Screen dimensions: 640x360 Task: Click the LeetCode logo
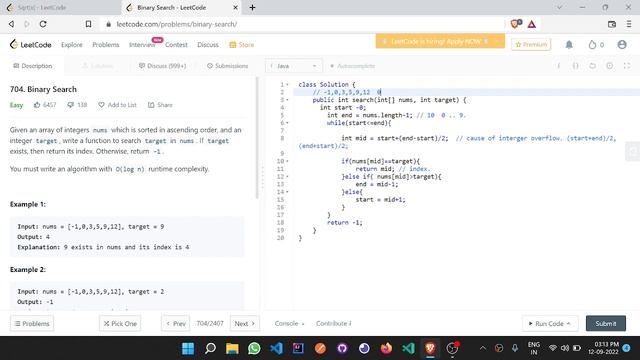(x=31, y=44)
